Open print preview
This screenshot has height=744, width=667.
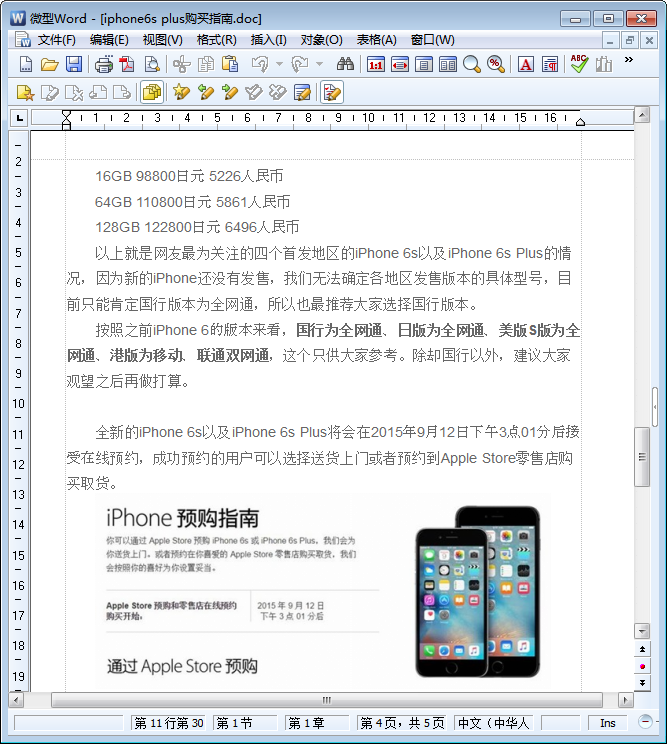(152, 64)
